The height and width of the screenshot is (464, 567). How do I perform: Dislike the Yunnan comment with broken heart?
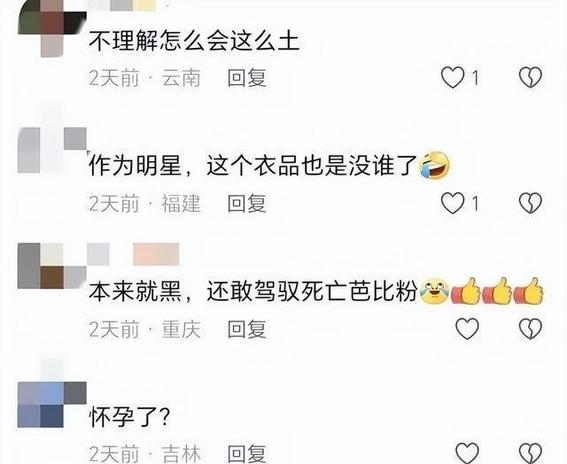click(530, 77)
